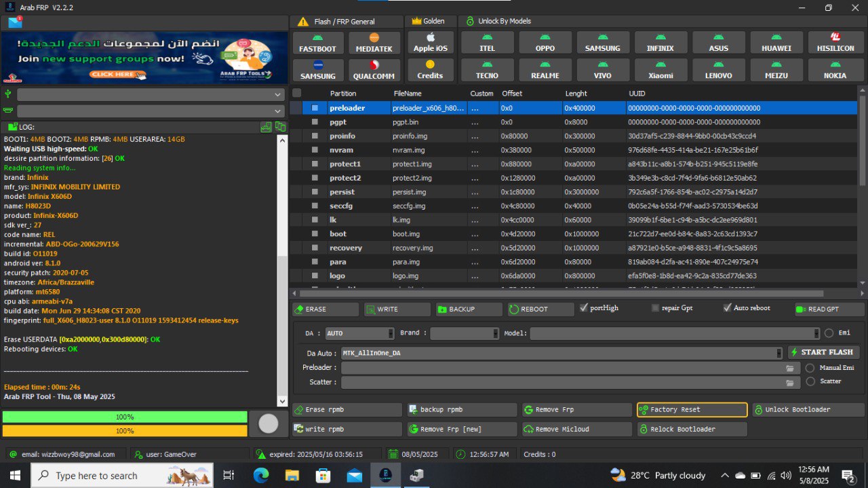This screenshot has width=868, height=488.
Task: Toggle the select-all partitions header checkbox
Action: click(296, 93)
